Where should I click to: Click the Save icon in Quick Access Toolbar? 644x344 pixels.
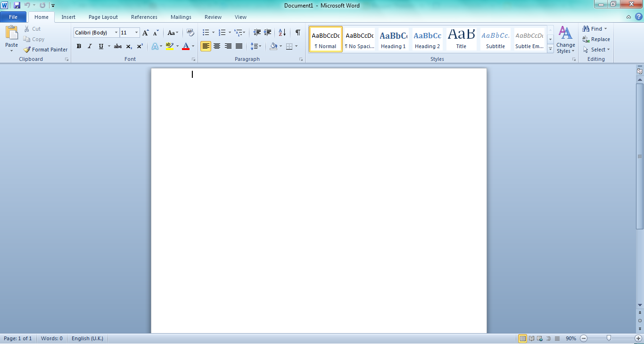[17, 5]
